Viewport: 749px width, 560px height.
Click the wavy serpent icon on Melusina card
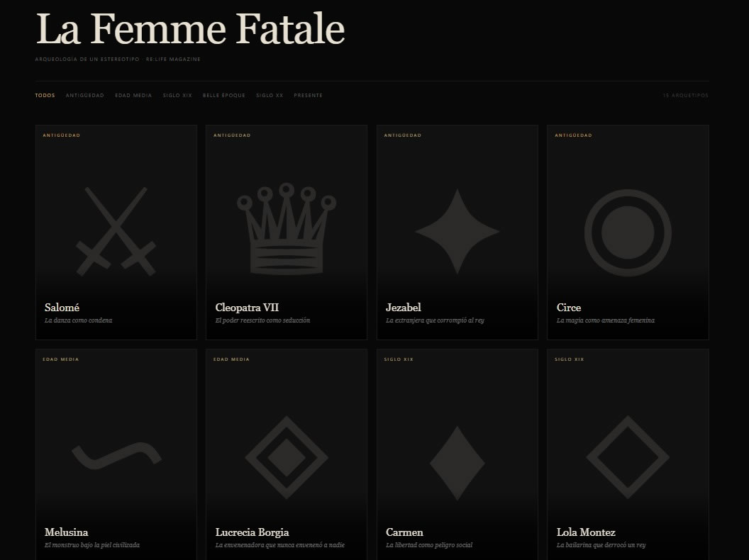pyautogui.click(x=116, y=456)
